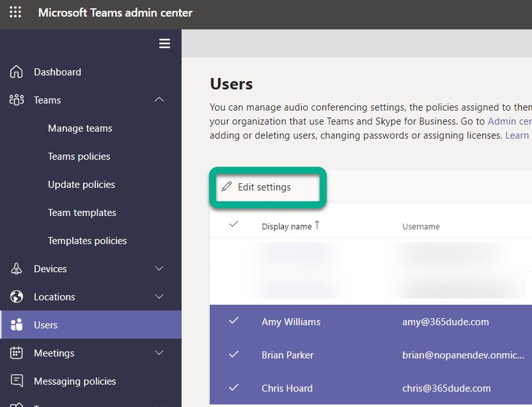
Task: Click the Edit settings button
Action: tap(263, 187)
